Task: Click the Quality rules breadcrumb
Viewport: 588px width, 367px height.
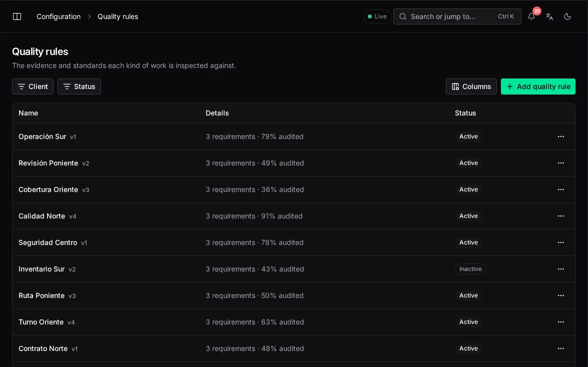Action: pyautogui.click(x=118, y=16)
